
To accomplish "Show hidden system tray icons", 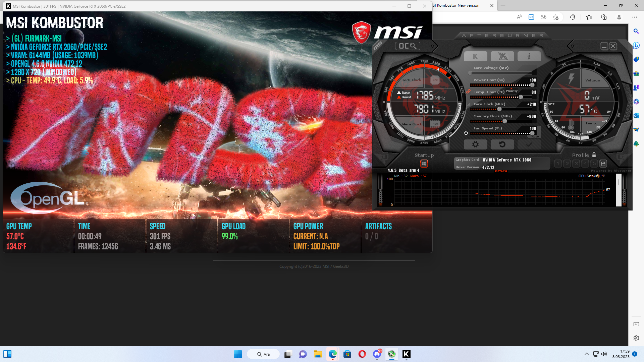I will pos(586,354).
